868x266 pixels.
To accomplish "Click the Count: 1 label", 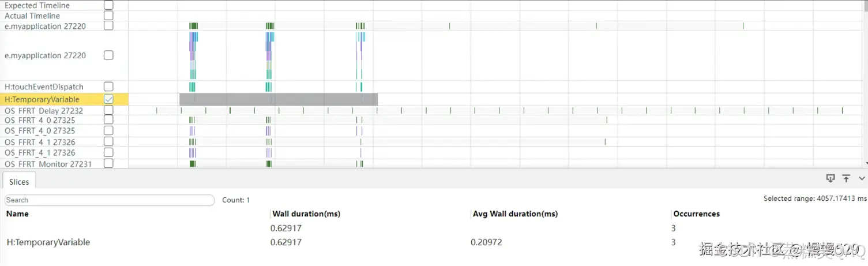I will (236, 200).
